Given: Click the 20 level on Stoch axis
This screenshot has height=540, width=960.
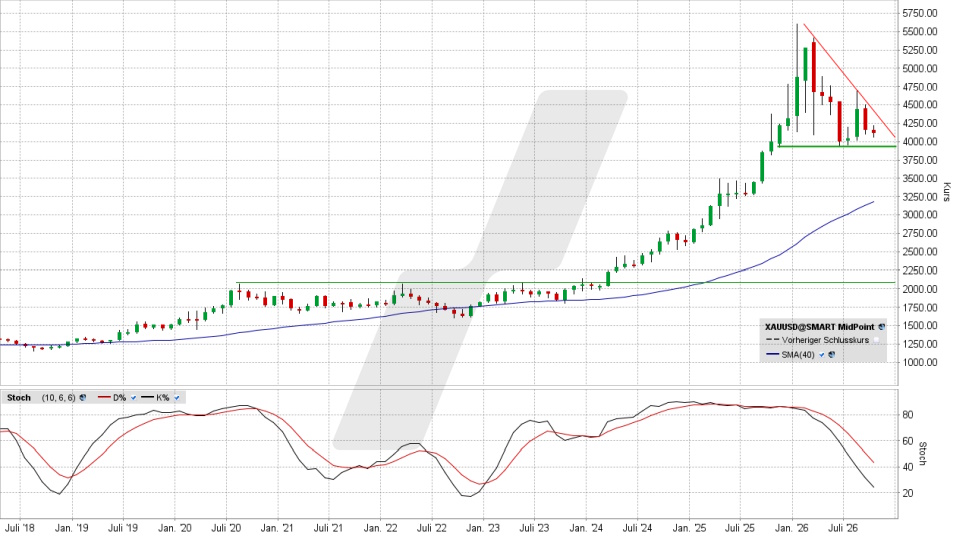Looking at the screenshot, I should tap(907, 493).
